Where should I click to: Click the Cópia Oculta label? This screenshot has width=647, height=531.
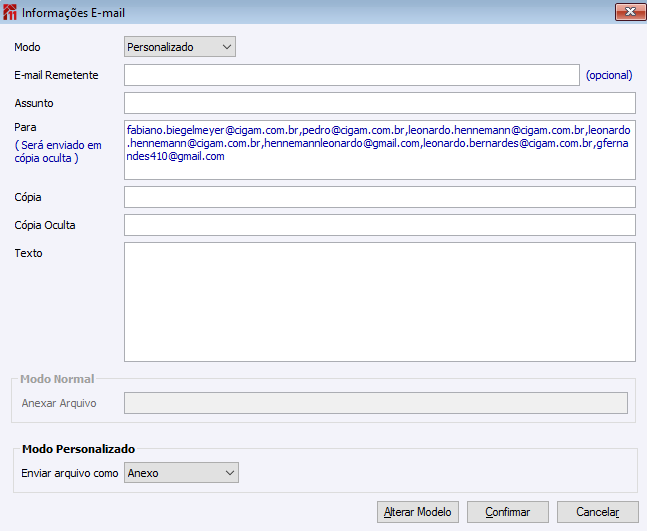pos(45,225)
